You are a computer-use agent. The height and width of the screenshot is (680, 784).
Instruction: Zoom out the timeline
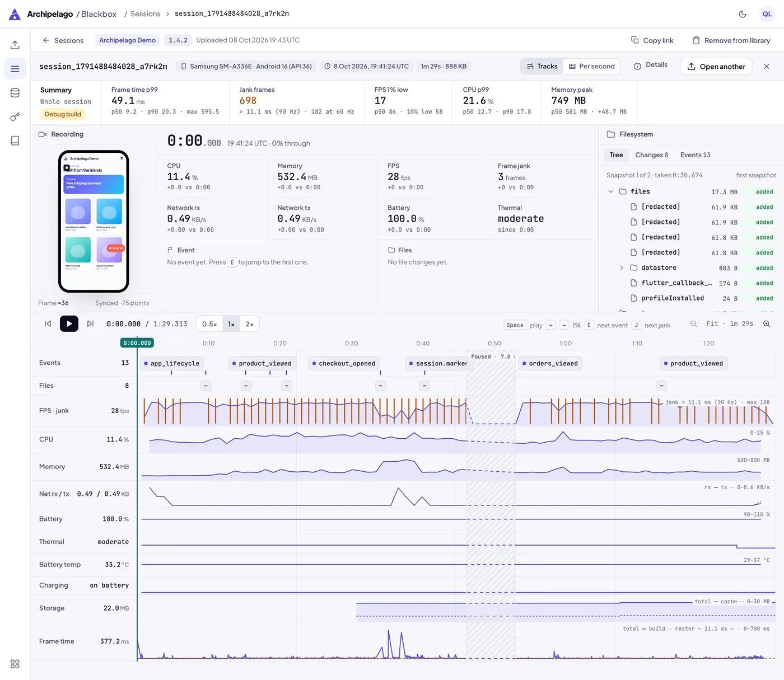(x=694, y=324)
